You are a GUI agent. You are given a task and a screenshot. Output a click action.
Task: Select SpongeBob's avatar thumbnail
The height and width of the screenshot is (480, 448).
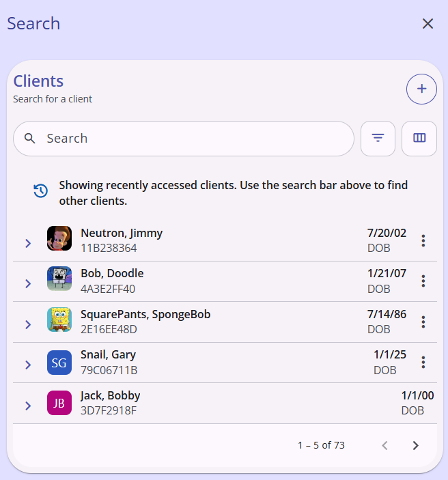(x=59, y=320)
